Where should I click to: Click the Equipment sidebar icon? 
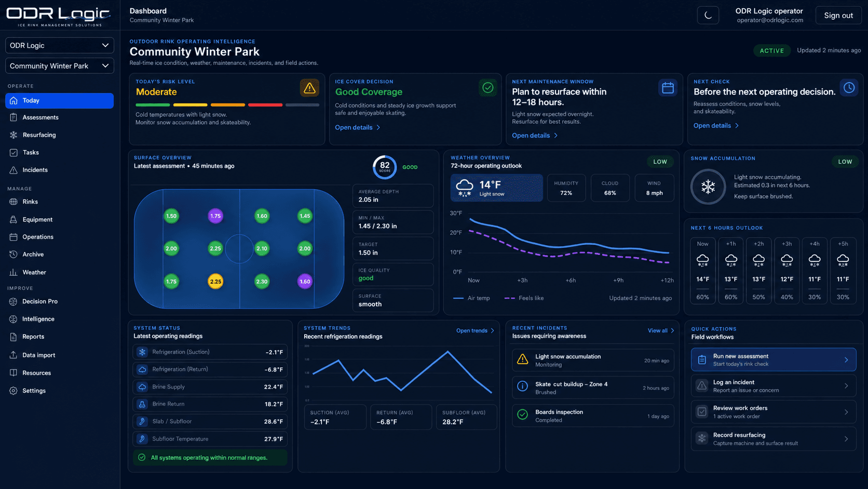[13, 219]
